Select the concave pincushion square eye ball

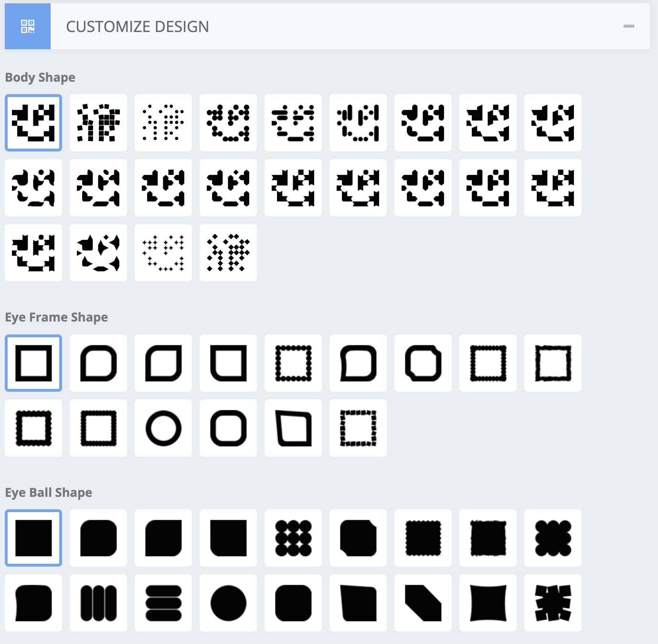point(488,603)
